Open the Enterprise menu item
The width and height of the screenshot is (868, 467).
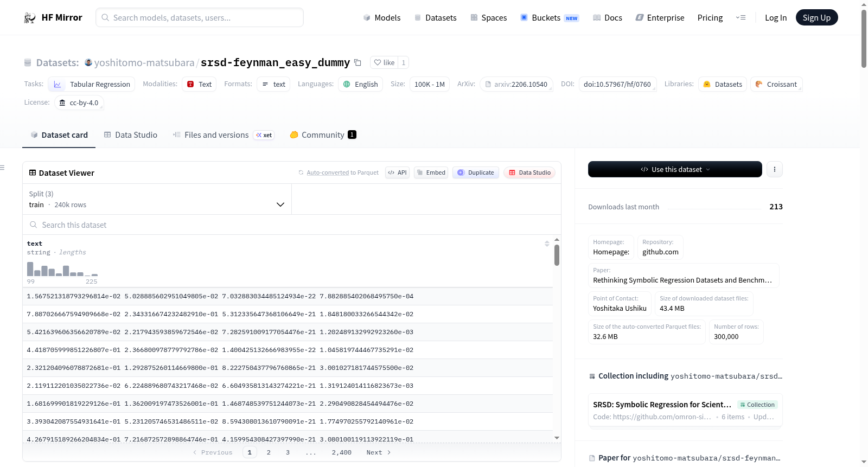660,18
